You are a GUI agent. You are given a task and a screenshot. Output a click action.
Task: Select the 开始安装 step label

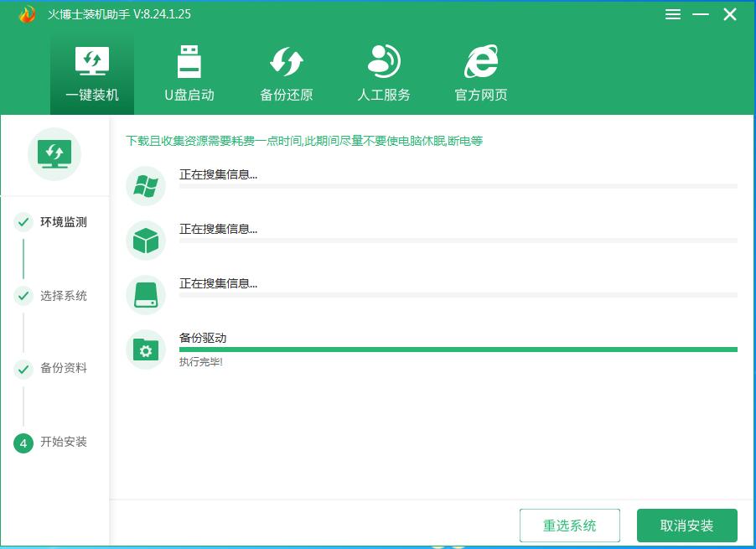click(64, 442)
